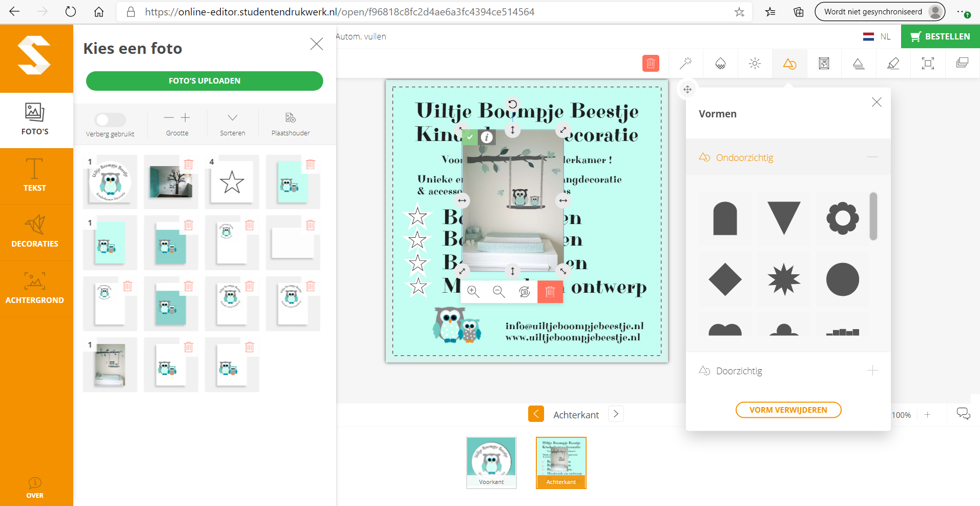Open the transparency droplet tool

[720, 63]
